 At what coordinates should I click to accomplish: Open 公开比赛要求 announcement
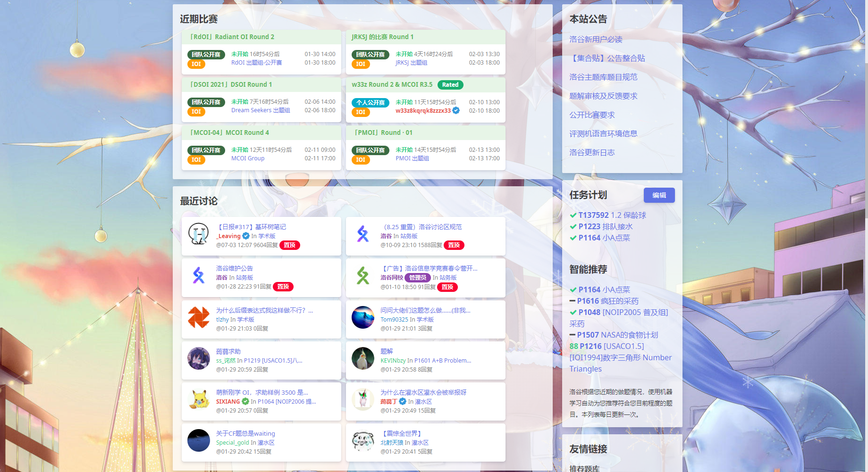pyautogui.click(x=592, y=115)
